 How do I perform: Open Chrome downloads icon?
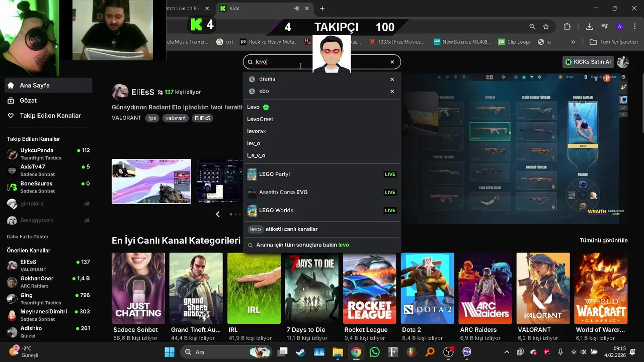coord(590,27)
